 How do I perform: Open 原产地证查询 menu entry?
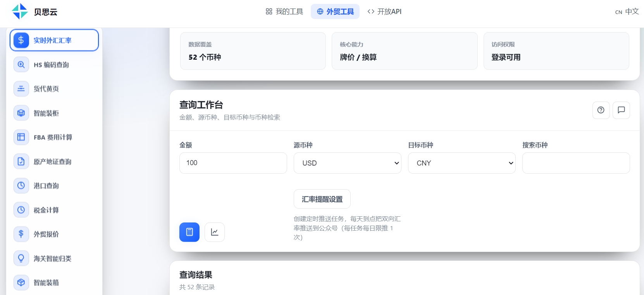(54, 161)
